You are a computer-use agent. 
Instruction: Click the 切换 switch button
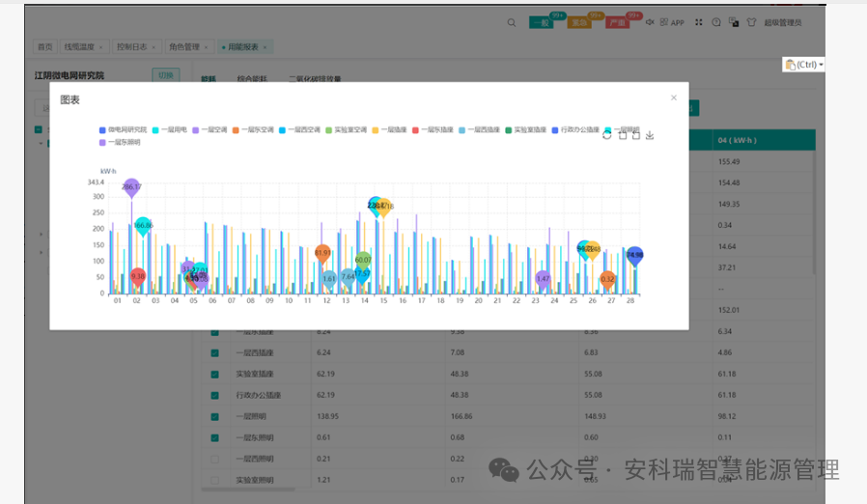click(166, 75)
